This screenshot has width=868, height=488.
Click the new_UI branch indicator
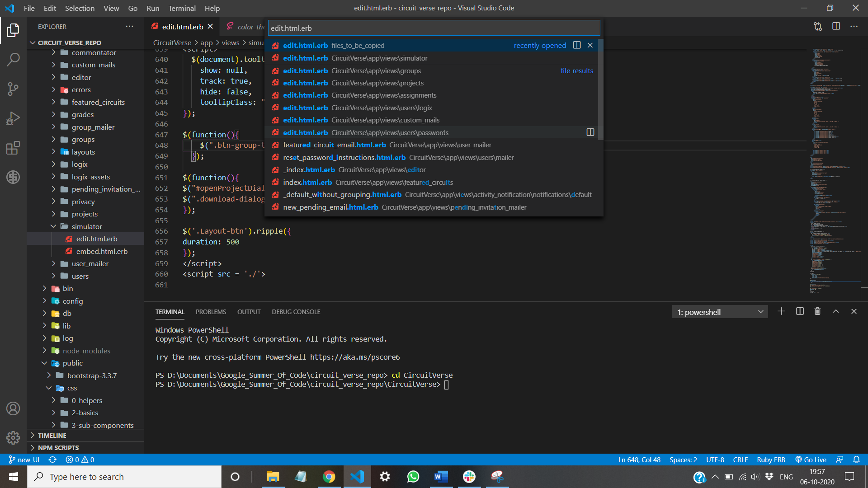pos(24,460)
